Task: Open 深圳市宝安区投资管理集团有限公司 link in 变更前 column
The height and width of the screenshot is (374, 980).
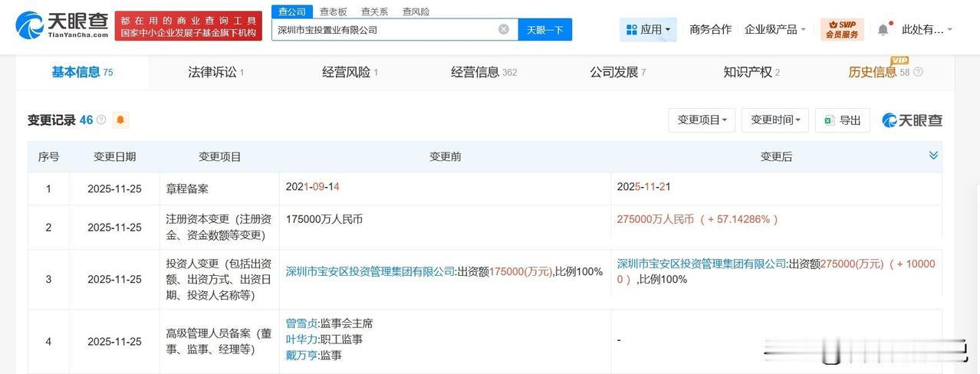Action: point(370,271)
